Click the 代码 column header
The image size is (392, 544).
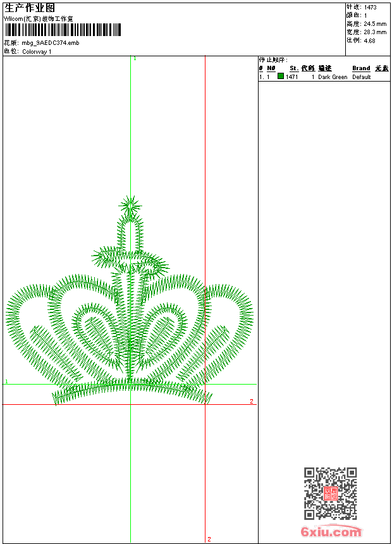pos(308,68)
